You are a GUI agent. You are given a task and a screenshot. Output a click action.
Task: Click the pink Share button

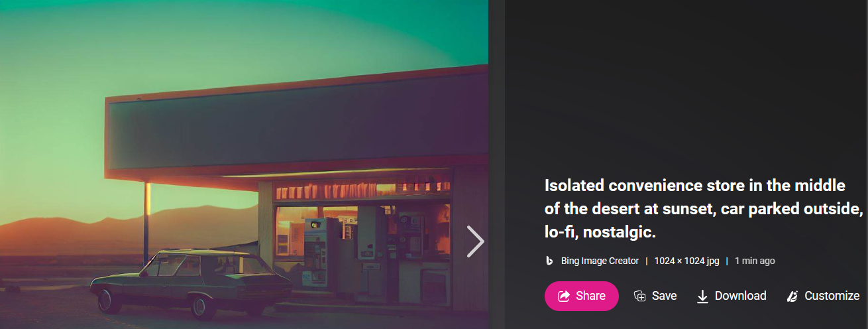[x=582, y=296]
